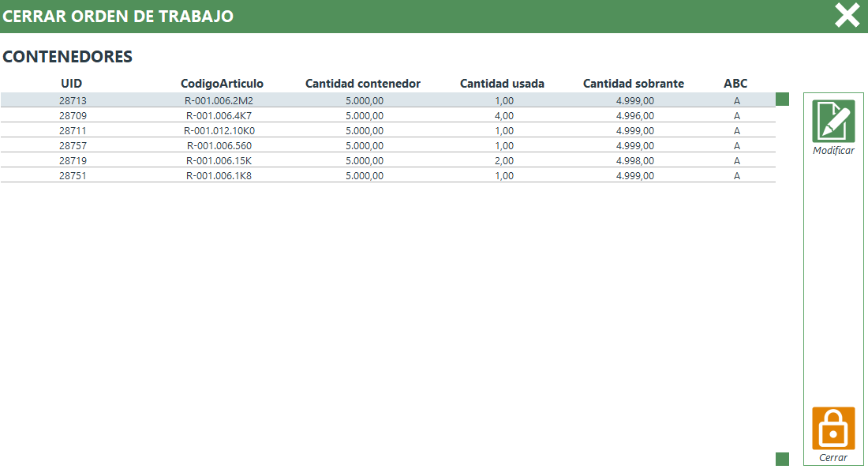The image size is (868, 469).
Task: Sort by the UID column header
Action: pyautogui.click(x=72, y=84)
